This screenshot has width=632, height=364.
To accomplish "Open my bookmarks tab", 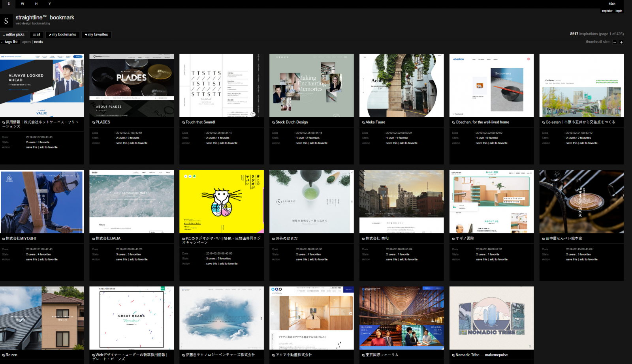I will (x=62, y=35).
